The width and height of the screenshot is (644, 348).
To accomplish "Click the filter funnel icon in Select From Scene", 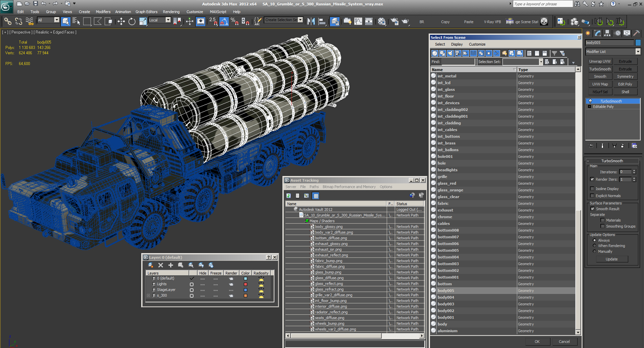I will [x=554, y=53].
